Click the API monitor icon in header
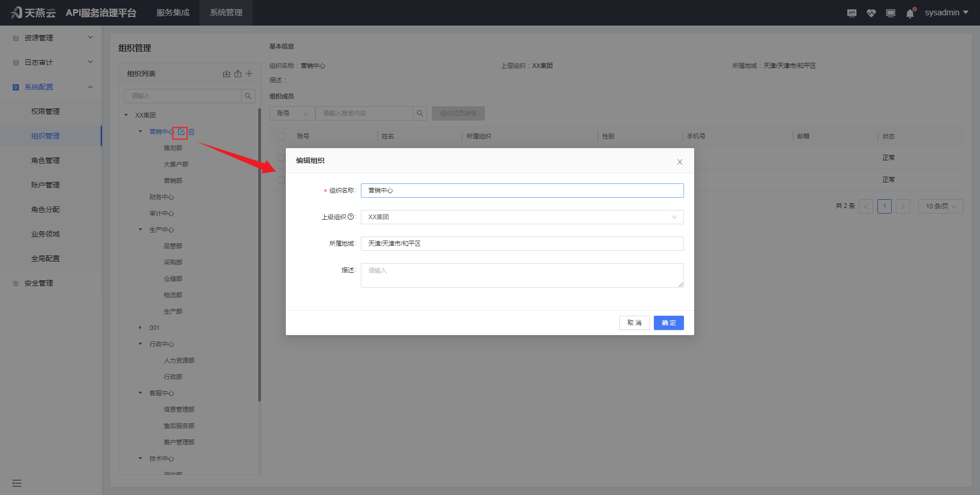The image size is (980, 495). [851, 13]
